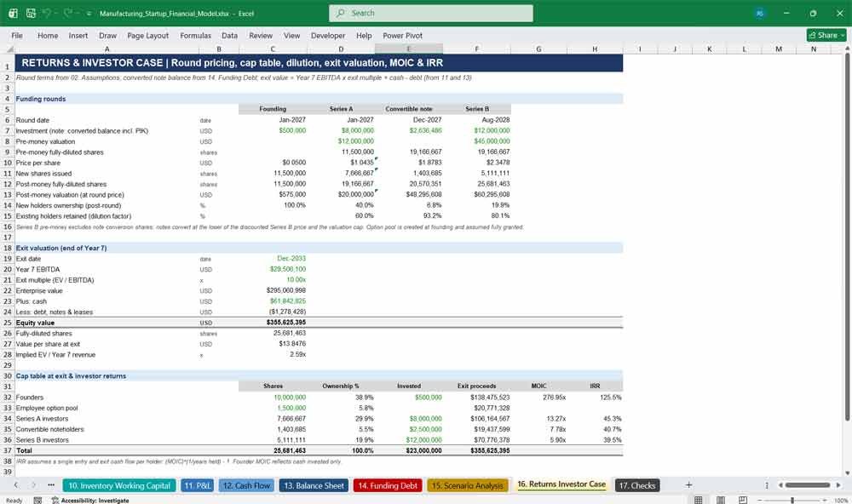This screenshot has height=504, width=852.
Task: Open the Developer ribbon tab
Action: click(328, 35)
